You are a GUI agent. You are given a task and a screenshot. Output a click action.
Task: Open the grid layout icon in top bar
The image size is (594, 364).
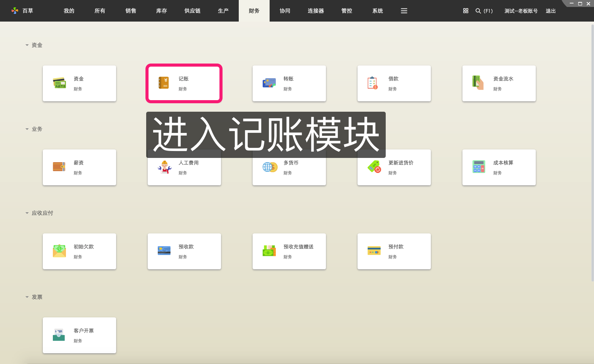466,11
